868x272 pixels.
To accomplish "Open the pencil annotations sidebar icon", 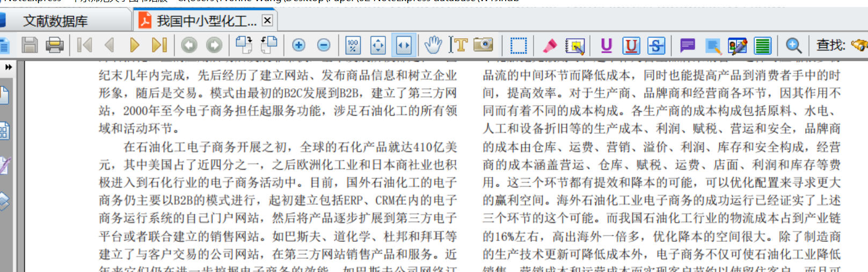I will click(x=4, y=166).
